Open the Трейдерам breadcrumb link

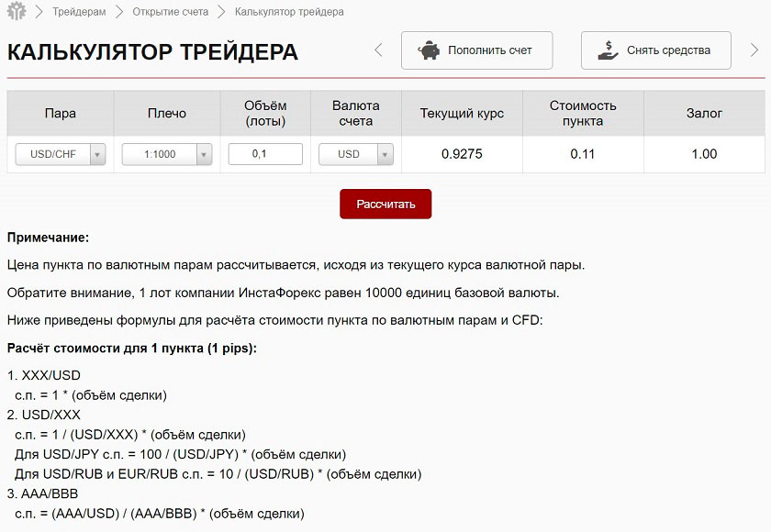coord(79,12)
